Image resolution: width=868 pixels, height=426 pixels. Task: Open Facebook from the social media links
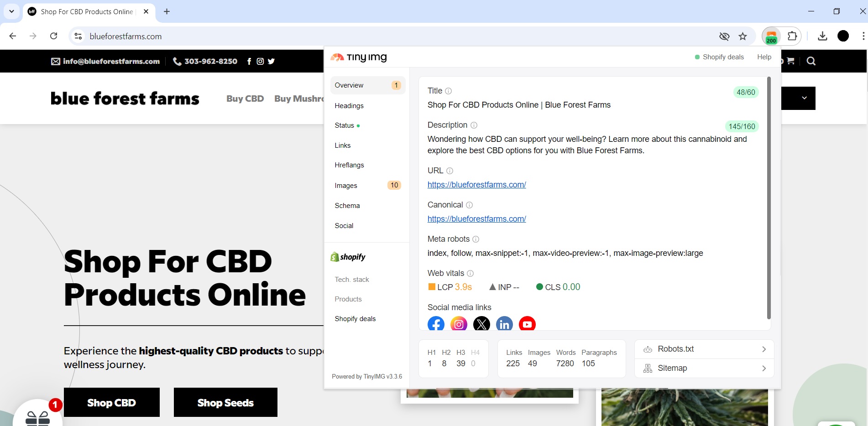(436, 324)
